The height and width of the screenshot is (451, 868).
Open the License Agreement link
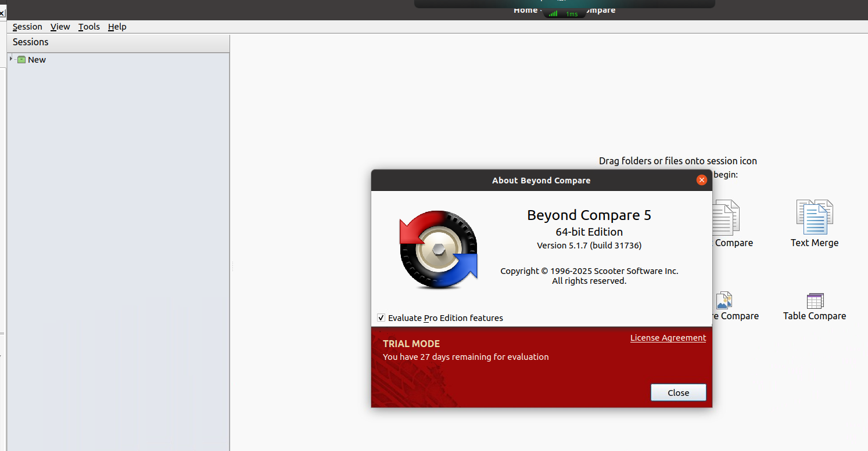pyautogui.click(x=668, y=338)
